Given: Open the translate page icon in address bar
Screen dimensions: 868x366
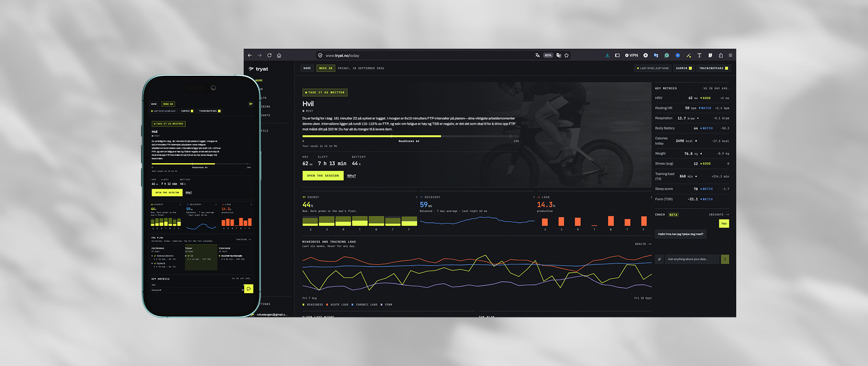Looking at the screenshot, I should 538,55.
